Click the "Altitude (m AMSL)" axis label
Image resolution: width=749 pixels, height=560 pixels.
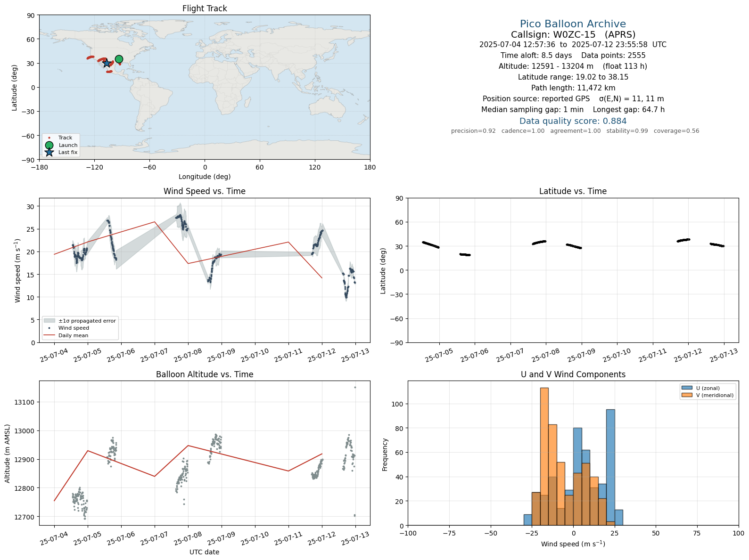click(x=8, y=453)
